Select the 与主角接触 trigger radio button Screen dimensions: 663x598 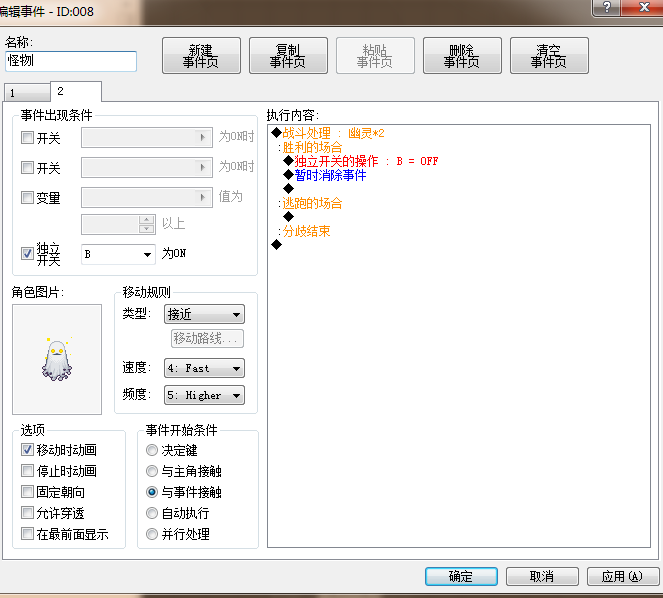tap(152, 471)
